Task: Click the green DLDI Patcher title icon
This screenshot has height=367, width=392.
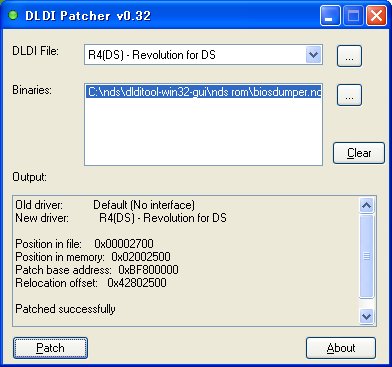Action: pyautogui.click(x=13, y=15)
